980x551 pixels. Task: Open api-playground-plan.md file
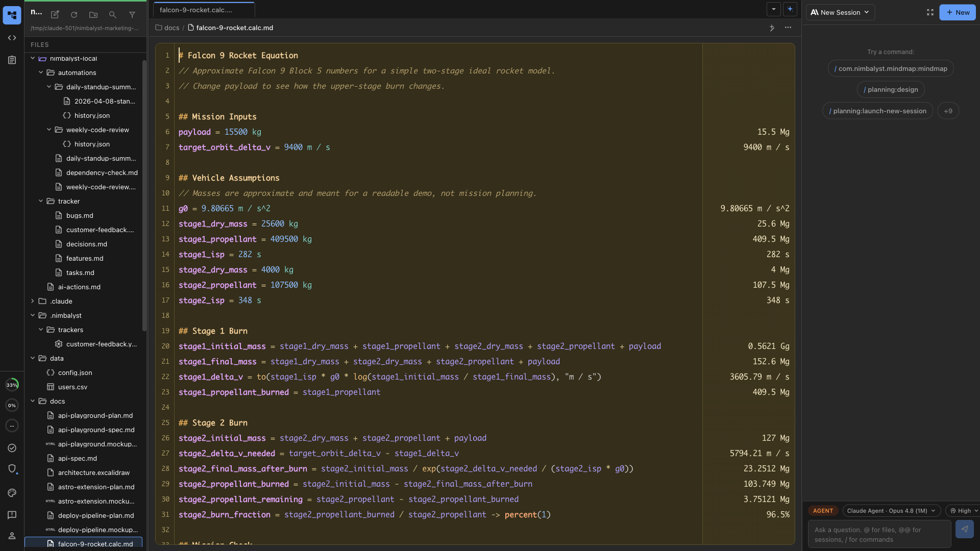click(x=95, y=415)
